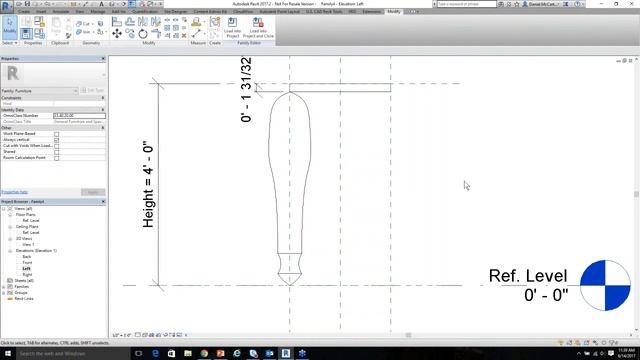
Task: Collapse the Constraints section
Action: [x=102, y=98]
